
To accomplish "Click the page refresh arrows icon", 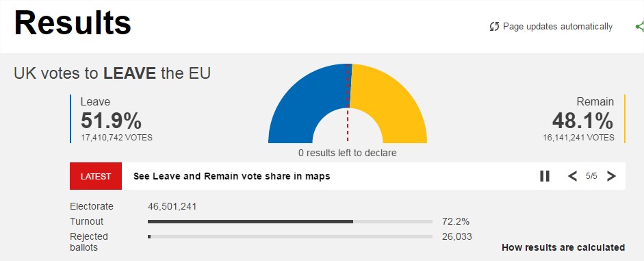I will pos(495,27).
